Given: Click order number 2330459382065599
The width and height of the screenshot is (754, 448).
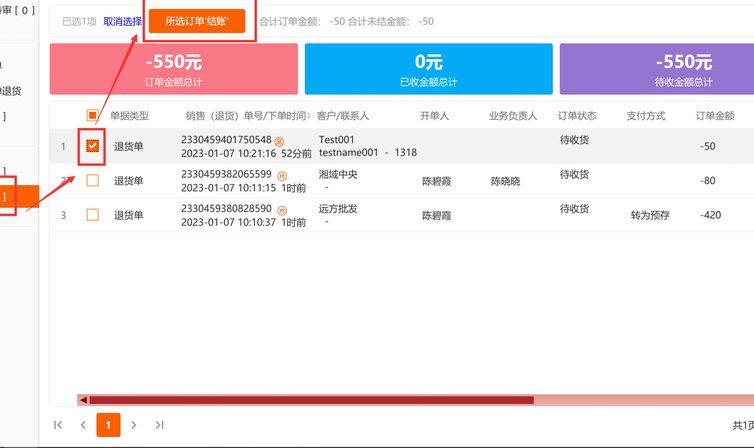Looking at the screenshot, I should (x=226, y=174).
